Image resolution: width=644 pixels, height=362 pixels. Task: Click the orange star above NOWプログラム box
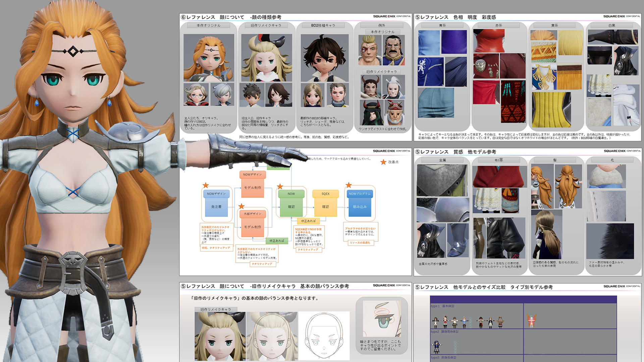pos(349,185)
